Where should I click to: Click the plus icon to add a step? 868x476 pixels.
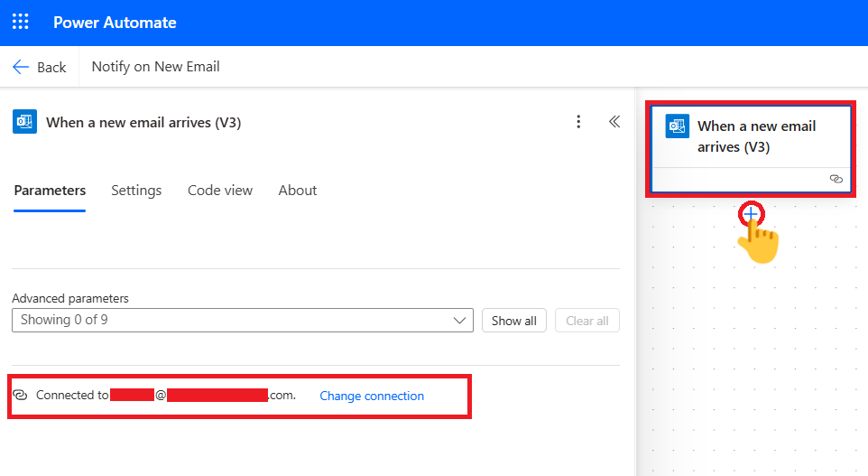click(x=751, y=214)
